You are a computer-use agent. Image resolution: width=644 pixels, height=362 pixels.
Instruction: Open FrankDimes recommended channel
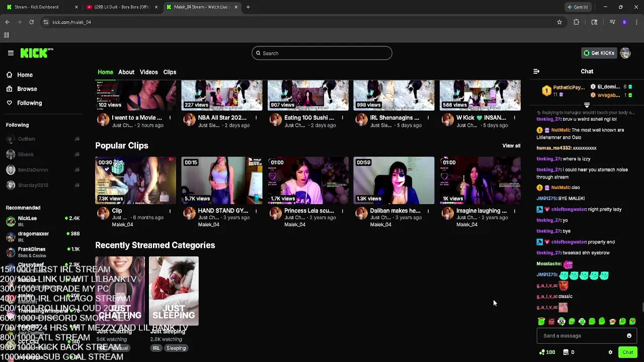(43, 252)
